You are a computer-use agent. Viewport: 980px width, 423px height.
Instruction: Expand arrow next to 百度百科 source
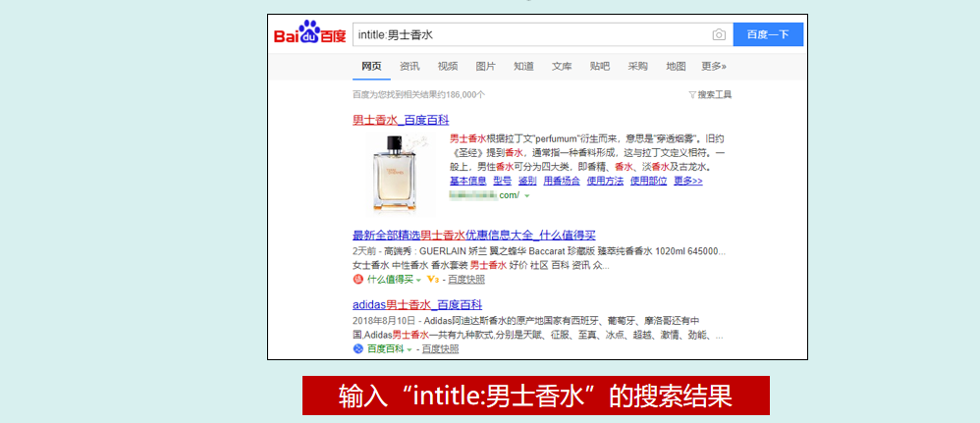[409, 349]
